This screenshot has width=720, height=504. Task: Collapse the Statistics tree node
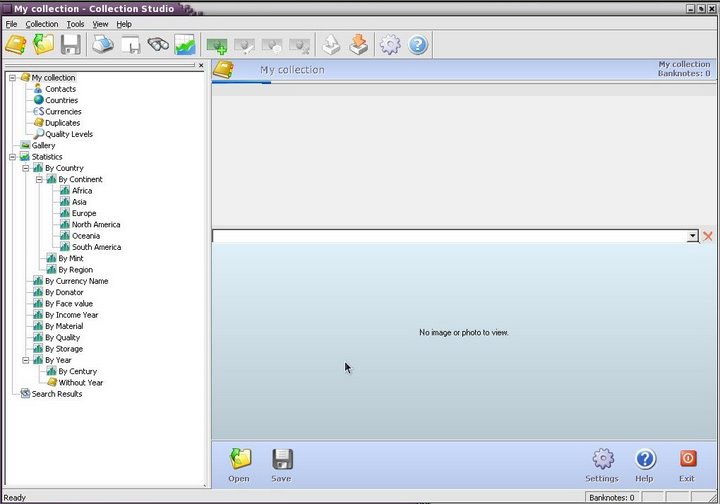(x=12, y=157)
